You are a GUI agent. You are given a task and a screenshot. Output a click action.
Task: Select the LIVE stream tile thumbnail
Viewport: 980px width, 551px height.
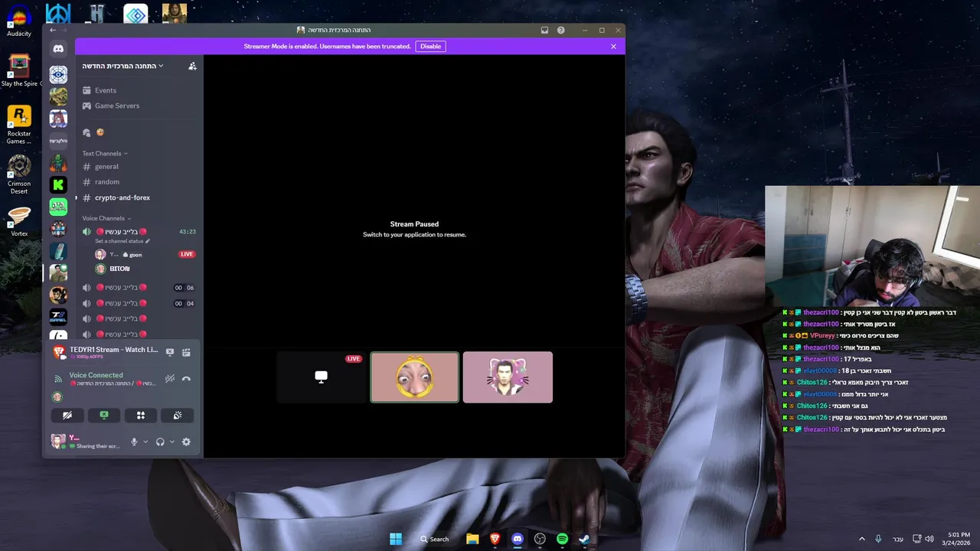(322, 377)
